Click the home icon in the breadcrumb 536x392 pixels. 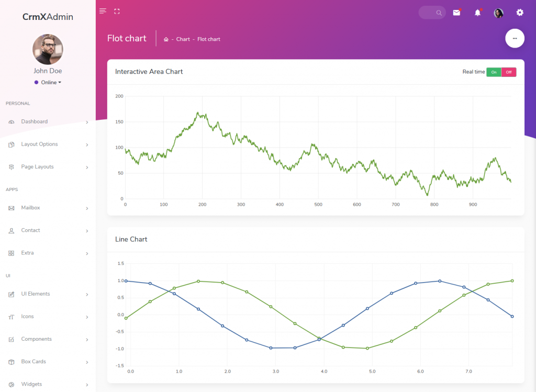[165, 39]
